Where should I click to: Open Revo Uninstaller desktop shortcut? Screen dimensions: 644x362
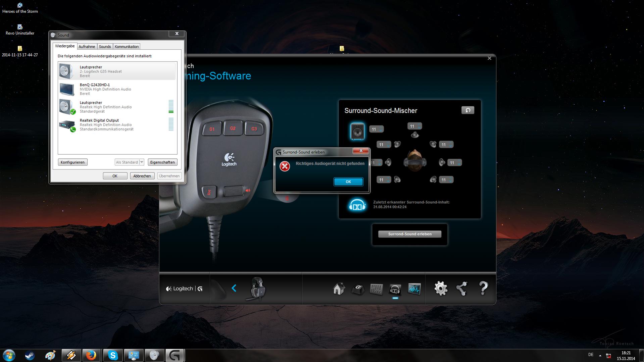click(x=20, y=30)
